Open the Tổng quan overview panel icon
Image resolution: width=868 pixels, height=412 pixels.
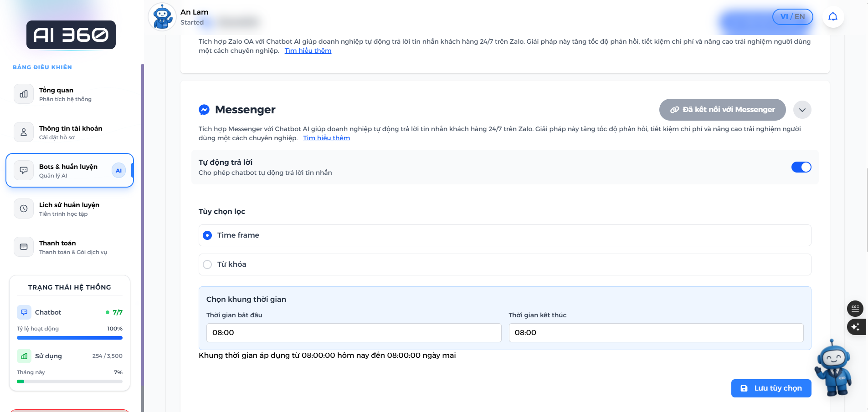pos(23,94)
